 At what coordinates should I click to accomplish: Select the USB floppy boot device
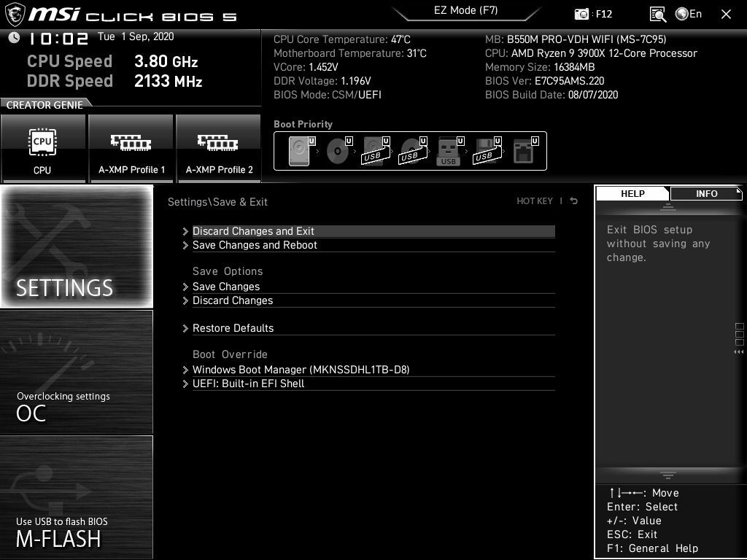tap(487, 152)
